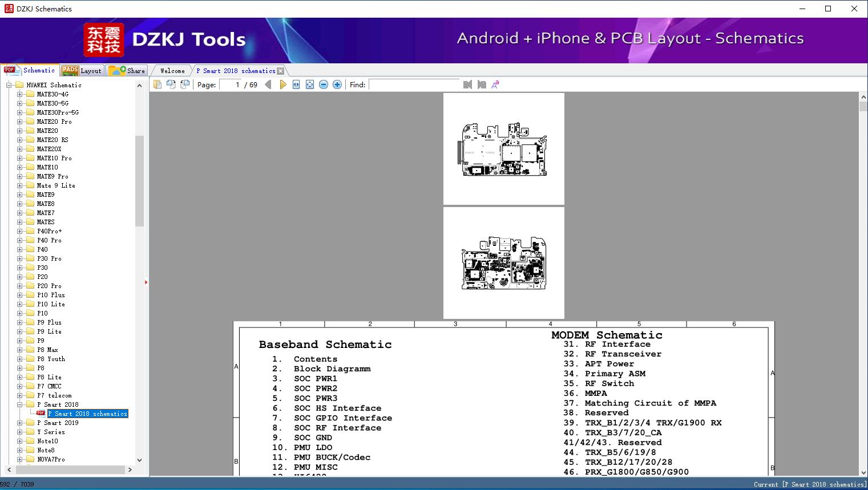Screen dimensions: 868x490
Task: Click the DZKJ Tools red logo
Action: click(104, 40)
